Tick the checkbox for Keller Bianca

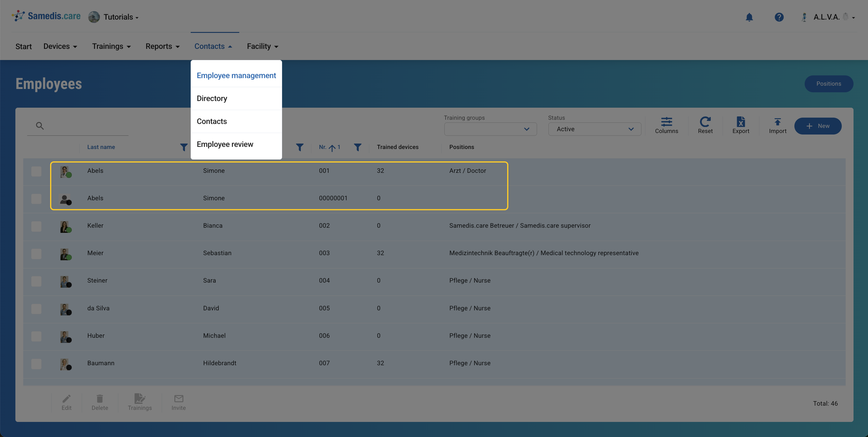tap(36, 226)
